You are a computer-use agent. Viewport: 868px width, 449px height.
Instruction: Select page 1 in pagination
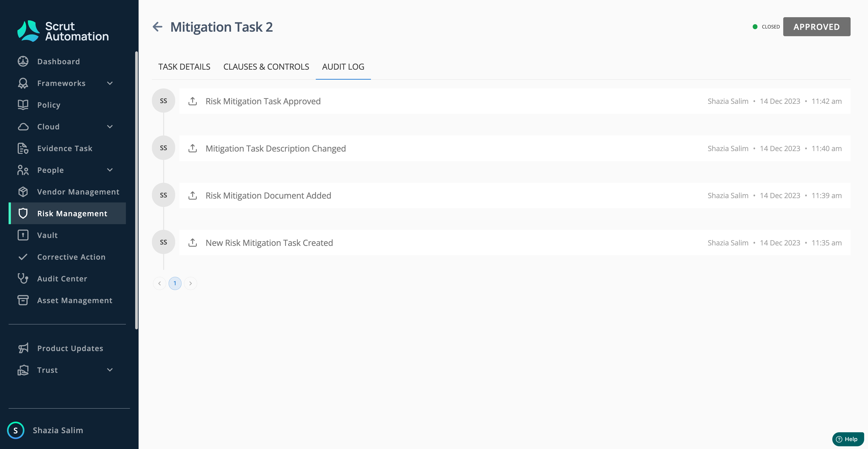pyautogui.click(x=175, y=283)
